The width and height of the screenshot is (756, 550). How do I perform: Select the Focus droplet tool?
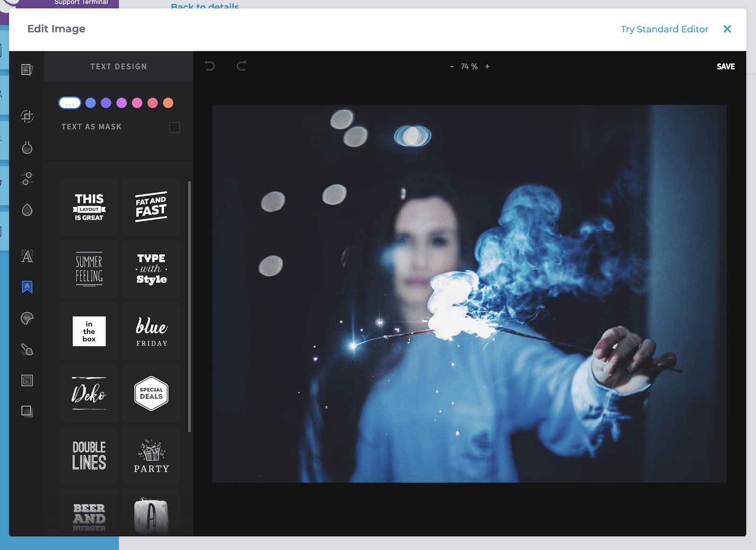[27, 210]
